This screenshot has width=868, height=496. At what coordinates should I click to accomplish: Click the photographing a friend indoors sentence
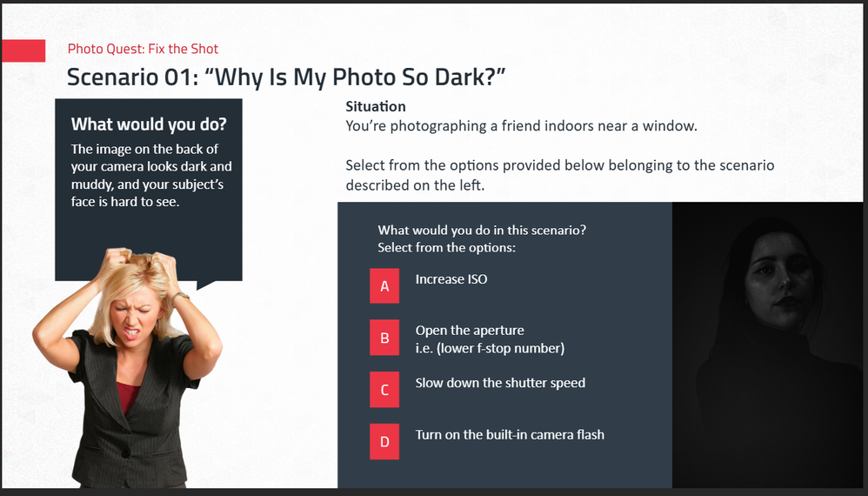tap(521, 125)
